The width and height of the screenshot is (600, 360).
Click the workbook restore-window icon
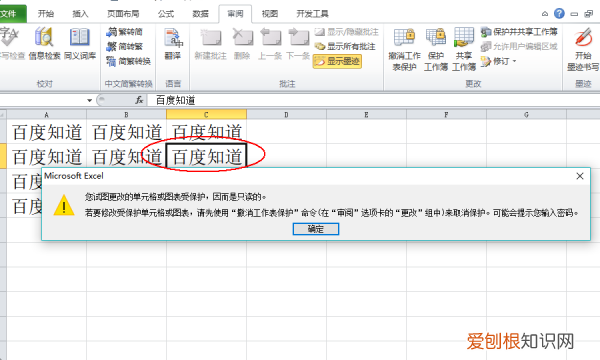click(x=588, y=14)
